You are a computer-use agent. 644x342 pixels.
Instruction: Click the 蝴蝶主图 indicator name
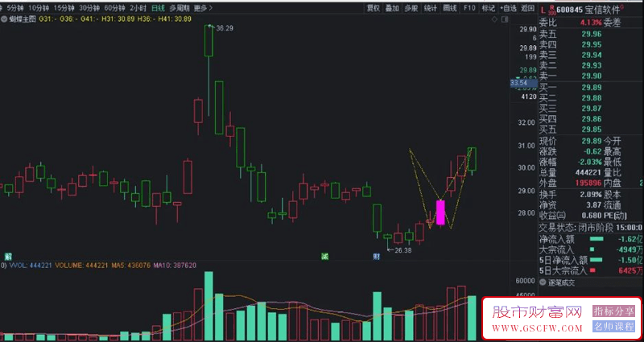coord(23,19)
